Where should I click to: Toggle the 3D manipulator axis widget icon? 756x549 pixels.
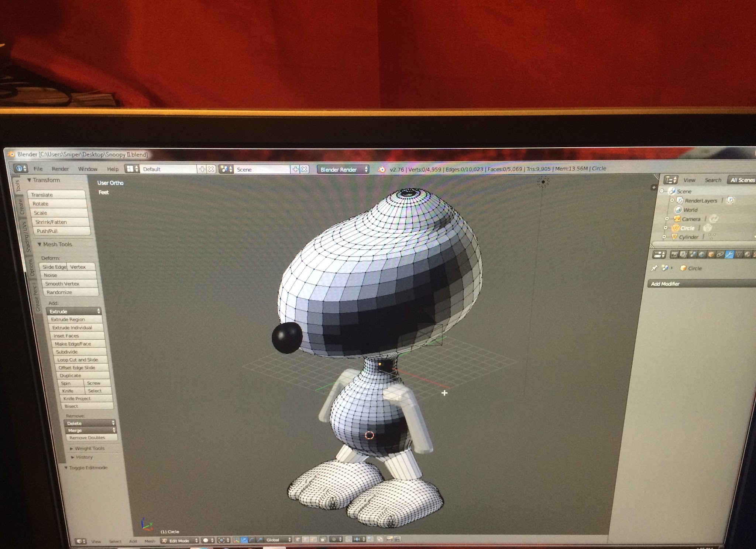tap(237, 540)
